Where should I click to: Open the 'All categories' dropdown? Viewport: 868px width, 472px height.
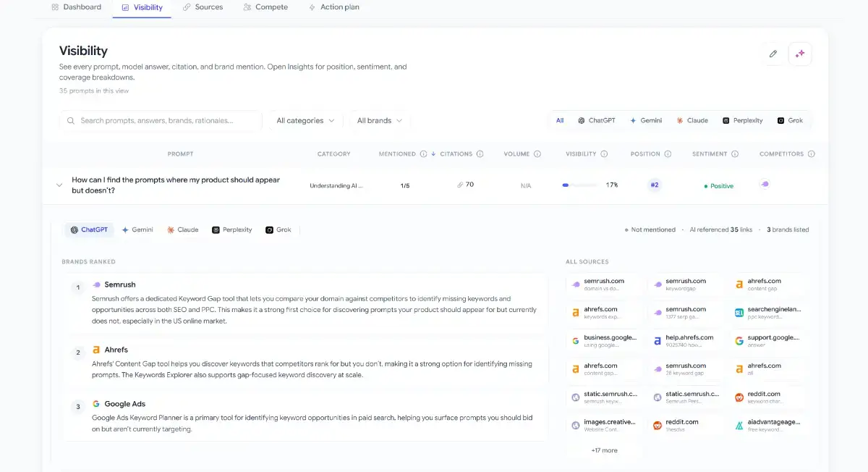[x=305, y=120]
